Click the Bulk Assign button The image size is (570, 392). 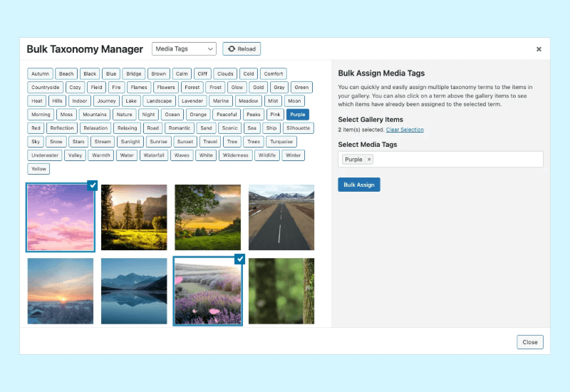(359, 185)
